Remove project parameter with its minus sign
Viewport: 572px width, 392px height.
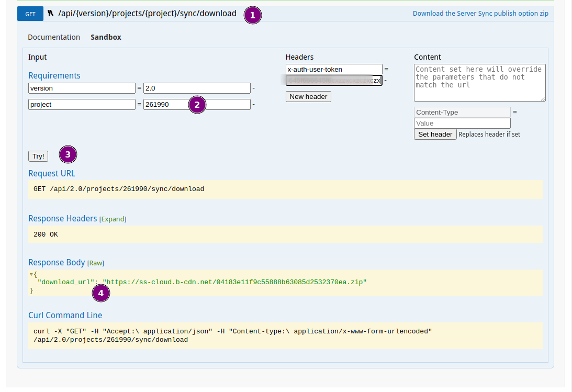[x=253, y=104]
